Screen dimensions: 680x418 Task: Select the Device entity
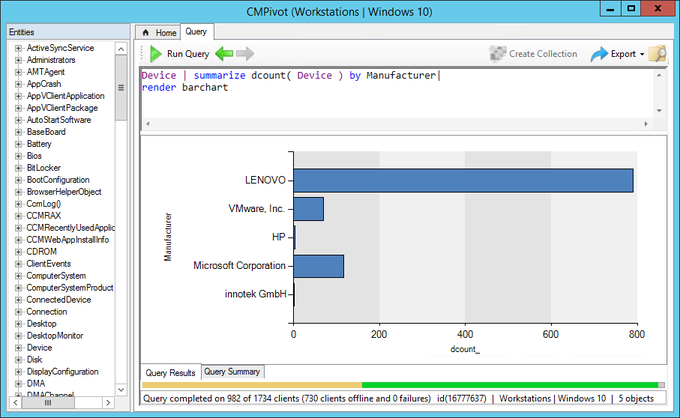tap(39, 348)
